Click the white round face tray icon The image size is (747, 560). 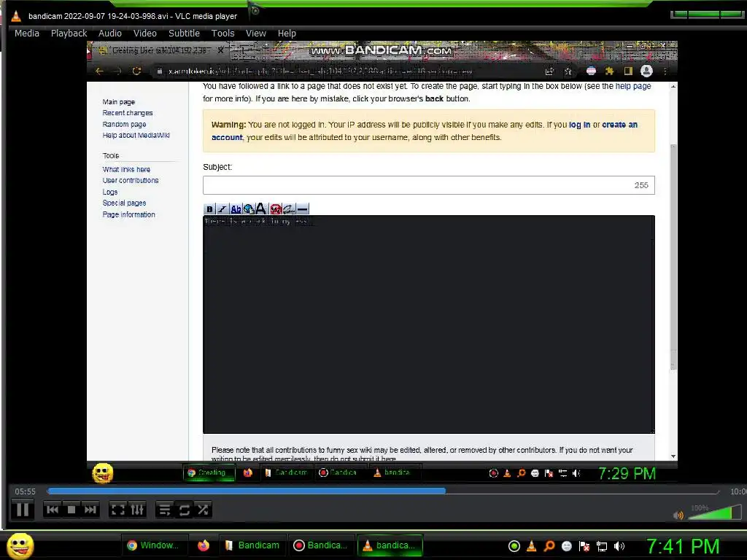(566, 546)
